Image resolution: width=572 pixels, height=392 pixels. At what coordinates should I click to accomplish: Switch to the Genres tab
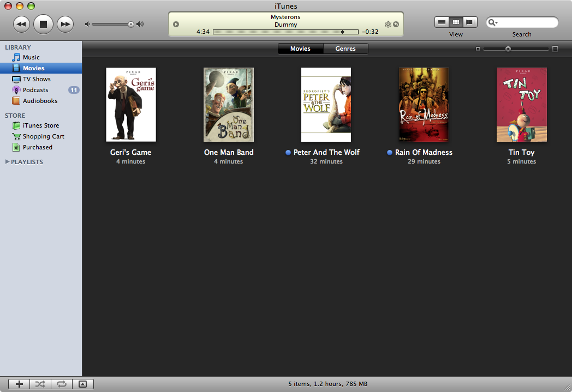coord(345,49)
